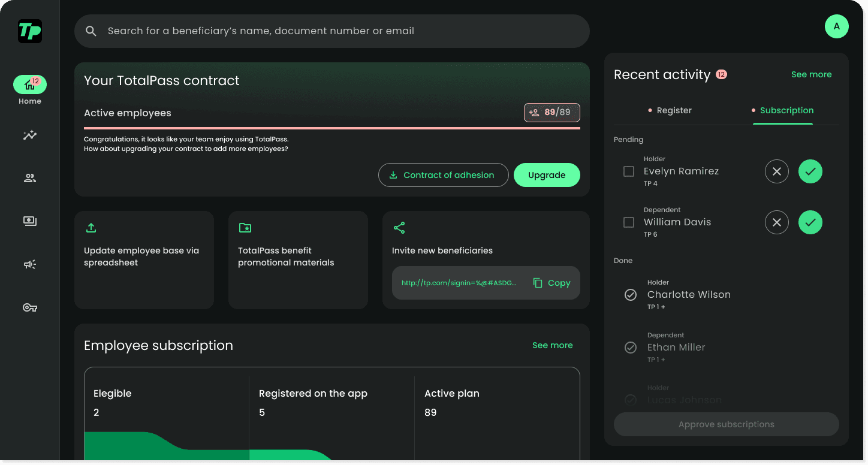Open the analytics sparkle-chart sidebar icon

tap(30, 135)
